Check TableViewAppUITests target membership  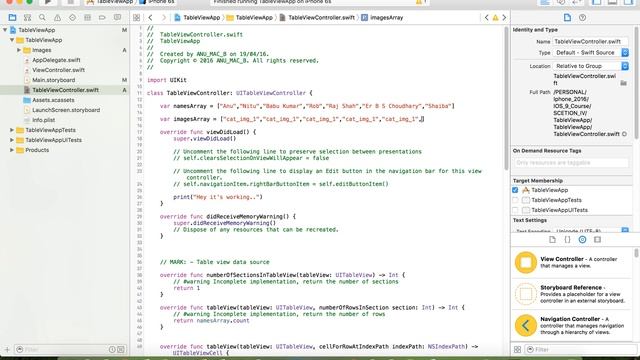click(x=515, y=210)
